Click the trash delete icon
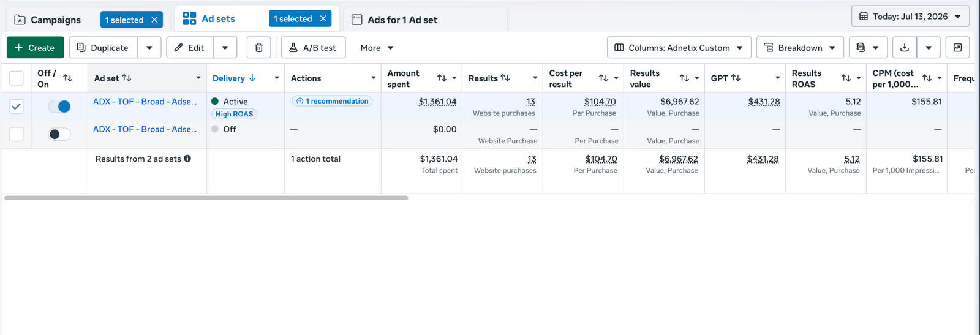 tap(259, 48)
